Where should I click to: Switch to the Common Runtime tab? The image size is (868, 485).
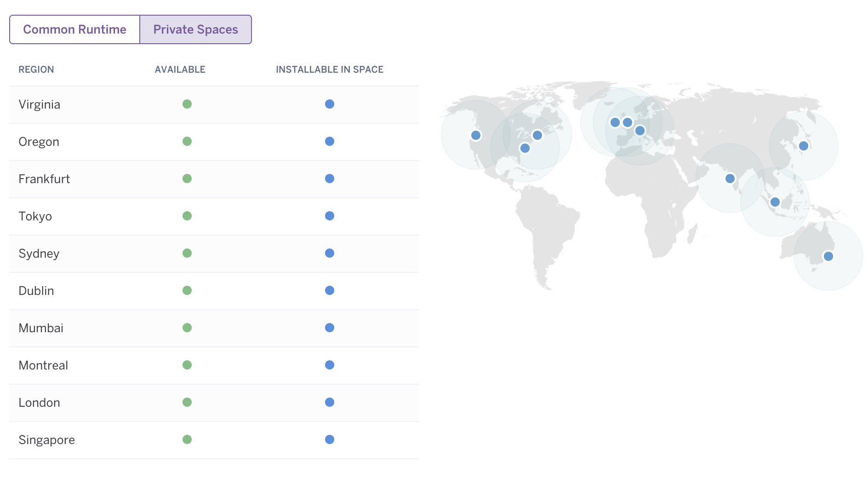pyautogui.click(x=74, y=29)
